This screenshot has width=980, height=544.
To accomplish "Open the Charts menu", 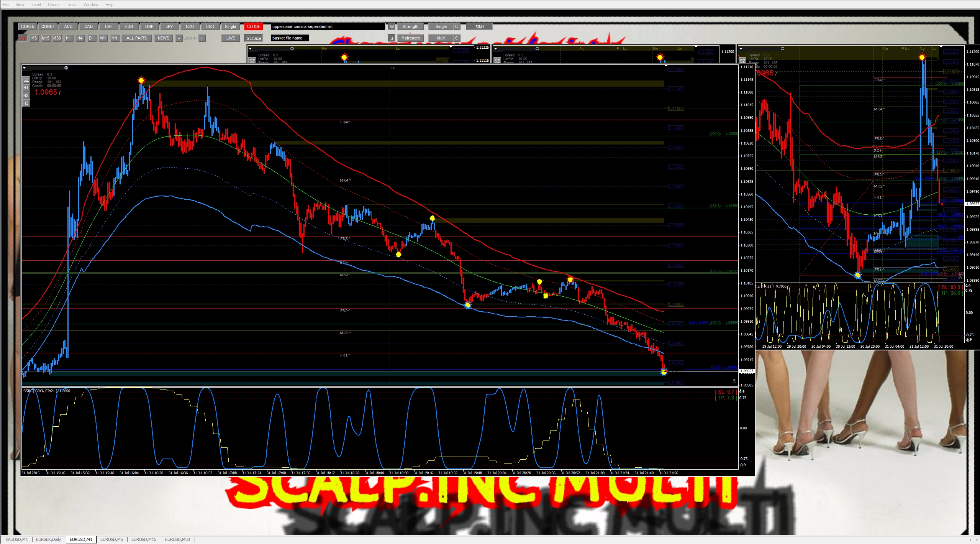I will (x=54, y=5).
